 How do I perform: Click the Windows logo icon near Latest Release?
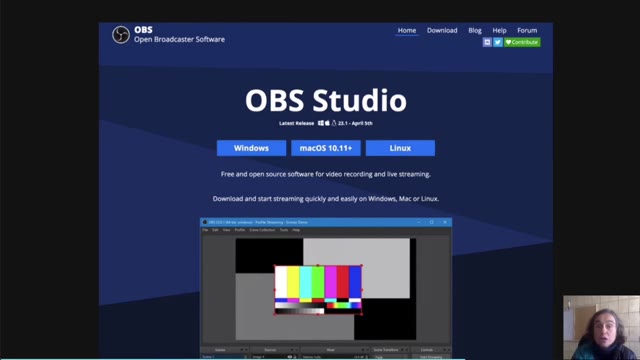(321, 123)
